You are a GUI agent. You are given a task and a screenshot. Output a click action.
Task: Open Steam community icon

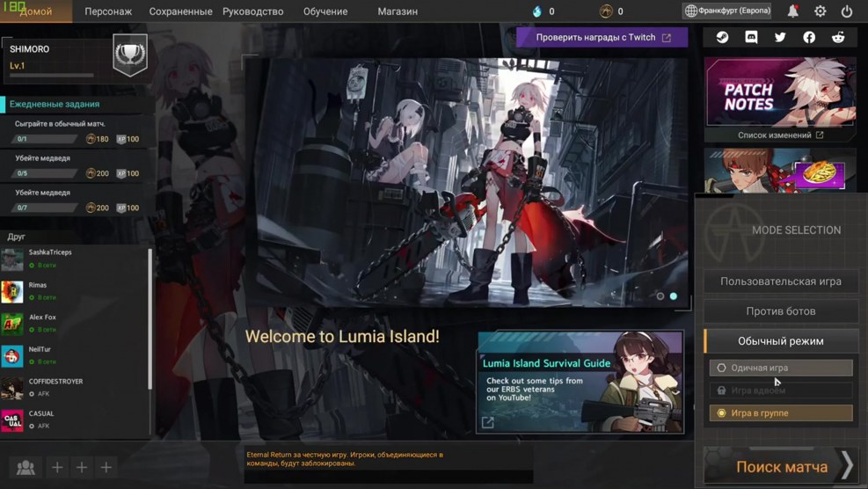(x=722, y=37)
